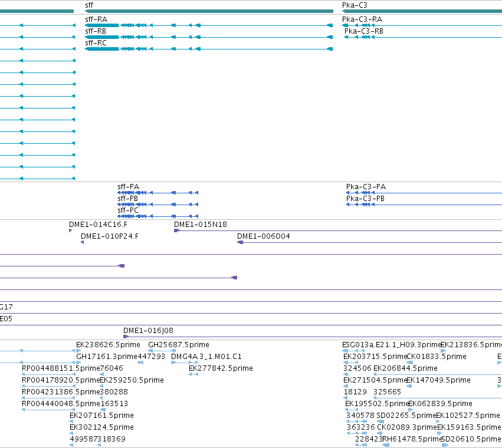Click the sff-RC transcript label
This screenshot has width=502, height=448.
(x=96, y=43)
